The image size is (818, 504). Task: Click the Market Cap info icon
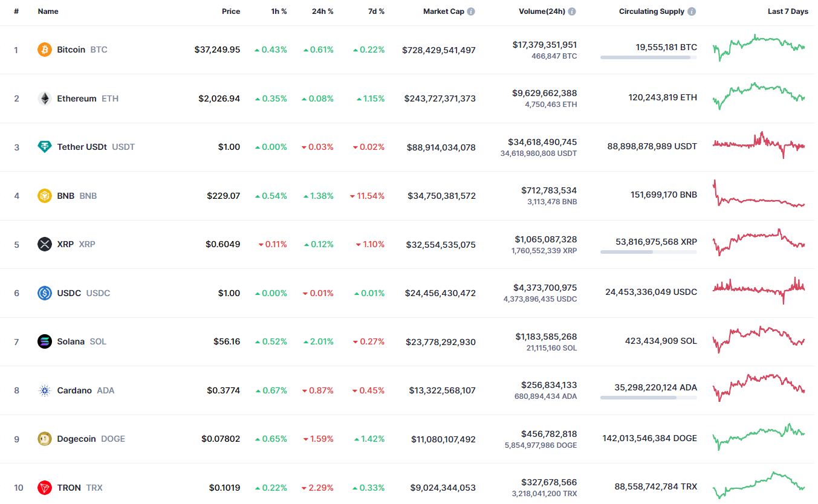click(471, 11)
